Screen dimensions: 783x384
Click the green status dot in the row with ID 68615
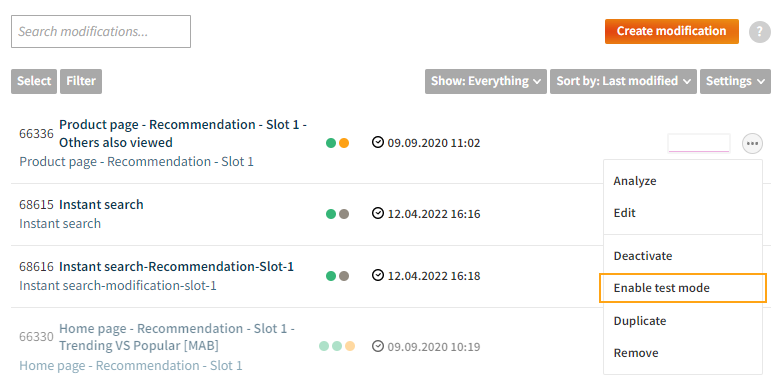click(331, 214)
